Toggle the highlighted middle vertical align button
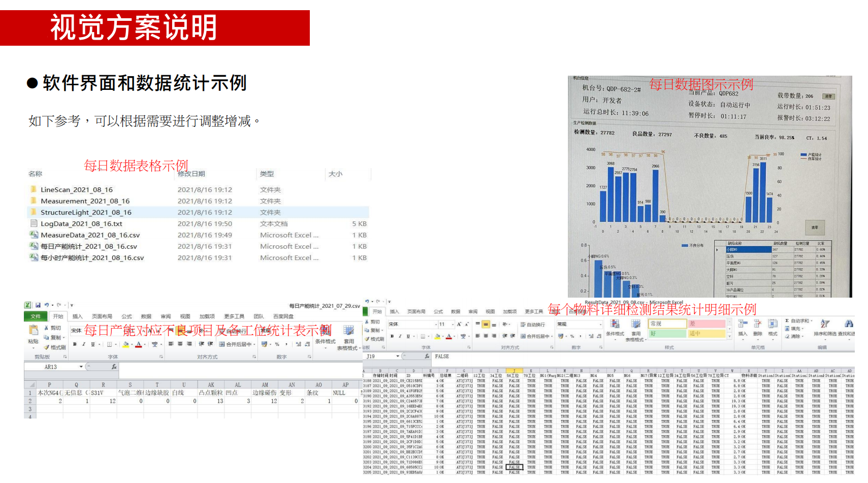 (x=486, y=324)
